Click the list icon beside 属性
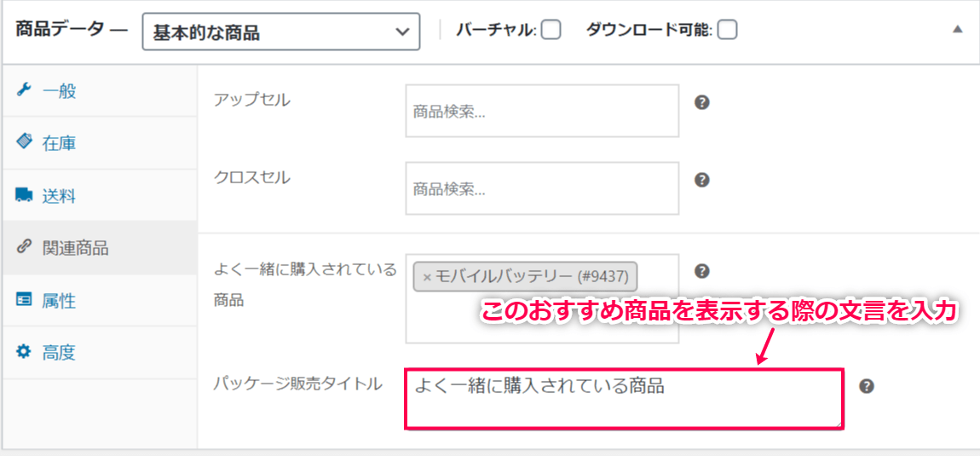This screenshot has width=980, height=456. tap(23, 300)
